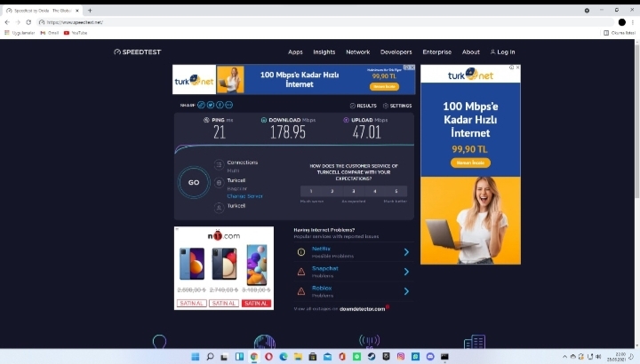
Task: Expand Roblox outage details chevron
Action: tap(406, 291)
